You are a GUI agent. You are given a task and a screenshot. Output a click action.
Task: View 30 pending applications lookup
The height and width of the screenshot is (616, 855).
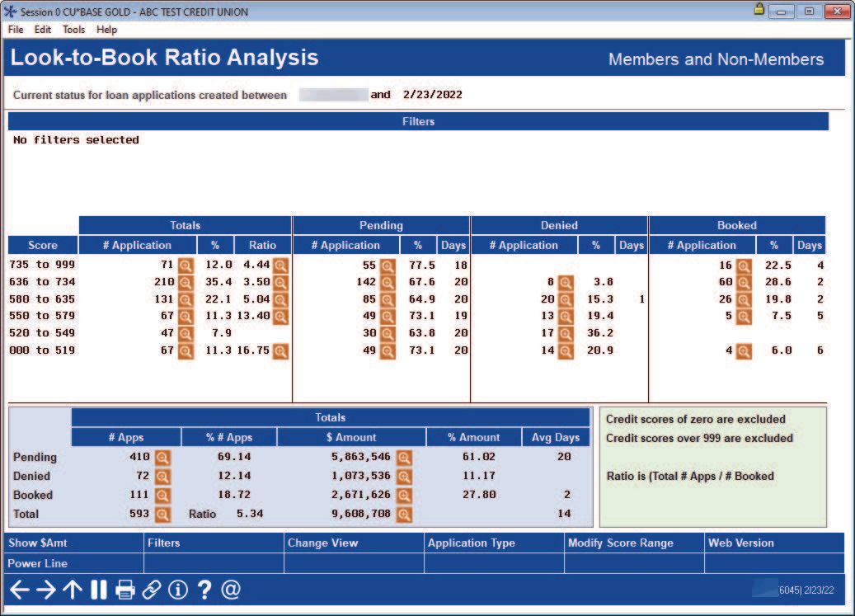388,334
